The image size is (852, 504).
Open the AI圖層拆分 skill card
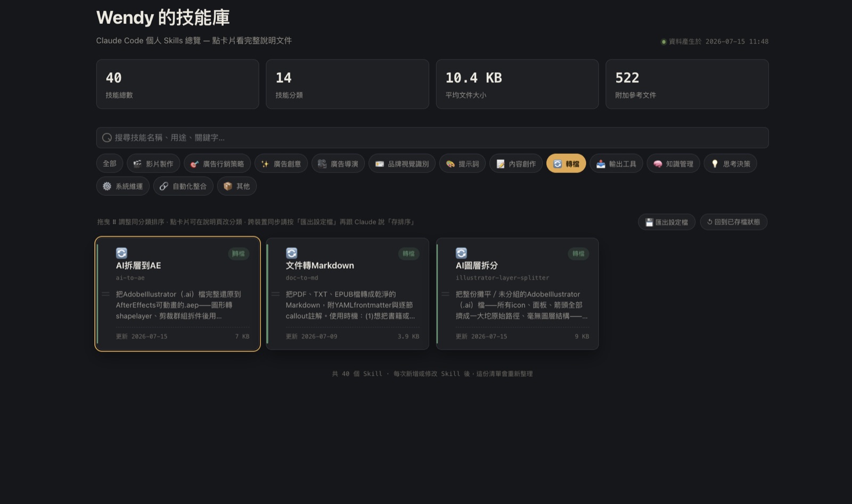tap(518, 294)
